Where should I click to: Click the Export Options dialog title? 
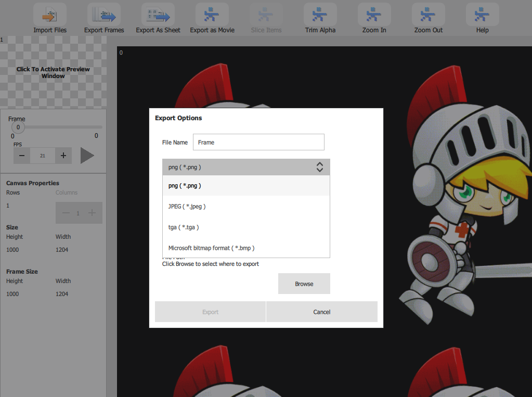(x=178, y=118)
